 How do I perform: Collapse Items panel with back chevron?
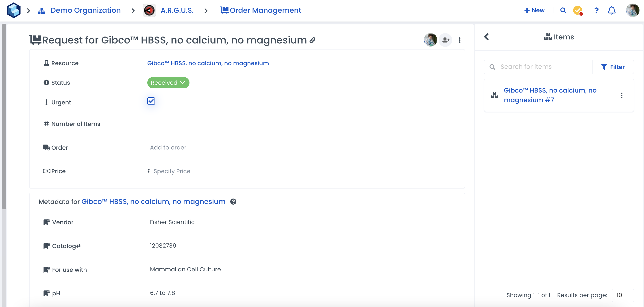click(x=486, y=37)
